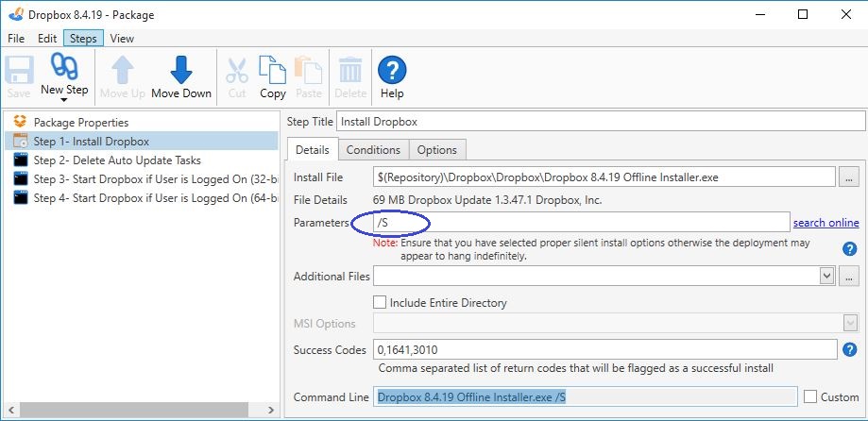Click right arrow of the steps scrollbar

[271, 410]
